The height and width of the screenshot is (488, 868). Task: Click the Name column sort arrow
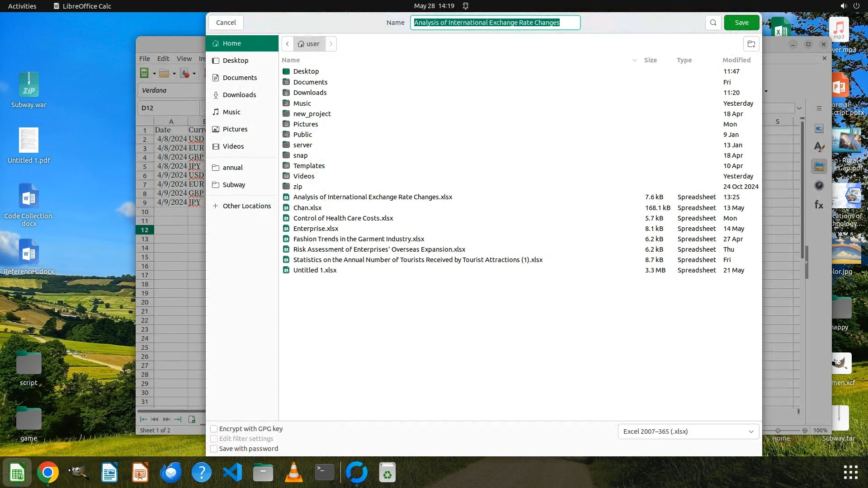pos(634,60)
